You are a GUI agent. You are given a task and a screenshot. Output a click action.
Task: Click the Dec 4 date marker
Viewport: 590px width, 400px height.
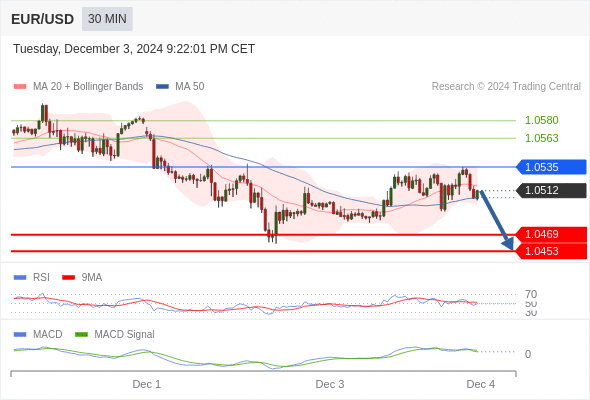click(481, 385)
